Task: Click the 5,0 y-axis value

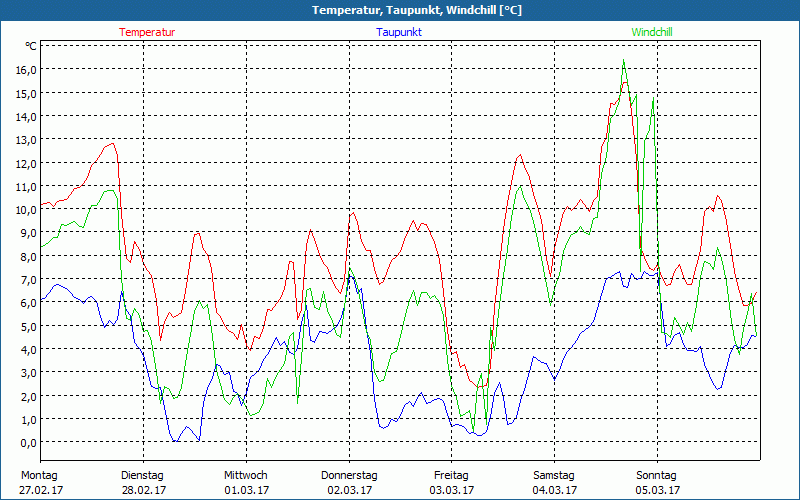Action: click(28, 326)
